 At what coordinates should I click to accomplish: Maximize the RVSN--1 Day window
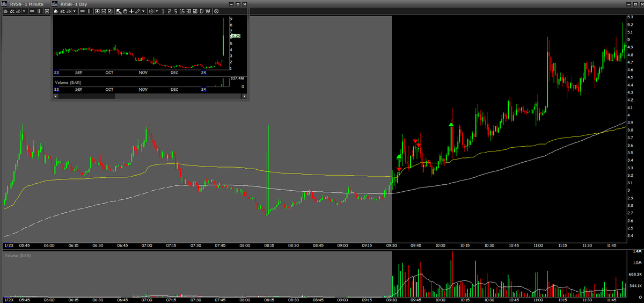pyautogui.click(x=238, y=4)
